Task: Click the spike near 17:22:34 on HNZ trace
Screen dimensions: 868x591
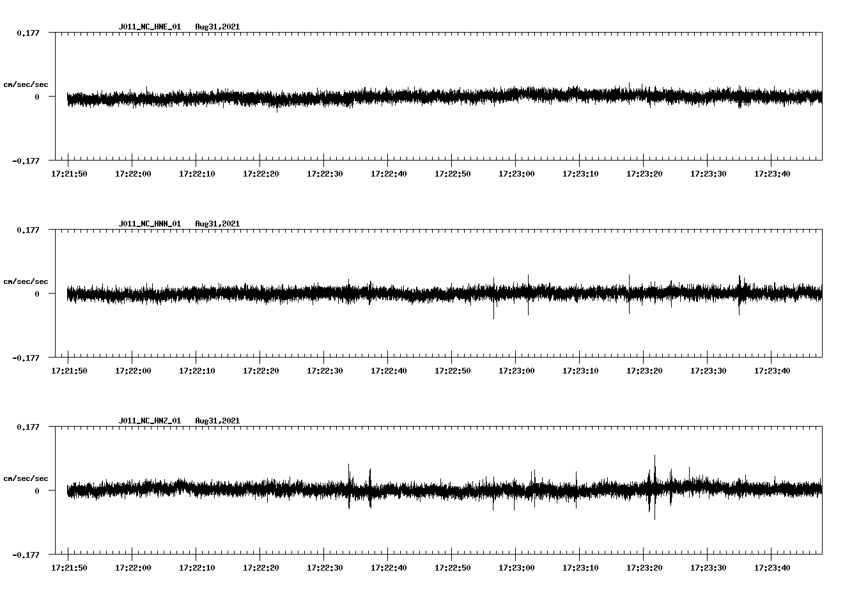Action: 349,486
